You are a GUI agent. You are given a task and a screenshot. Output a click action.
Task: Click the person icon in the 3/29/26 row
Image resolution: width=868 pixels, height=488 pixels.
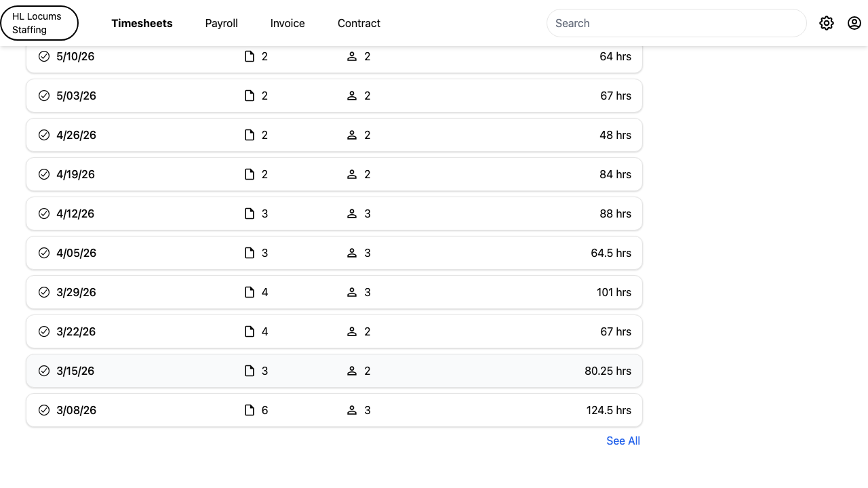click(352, 292)
